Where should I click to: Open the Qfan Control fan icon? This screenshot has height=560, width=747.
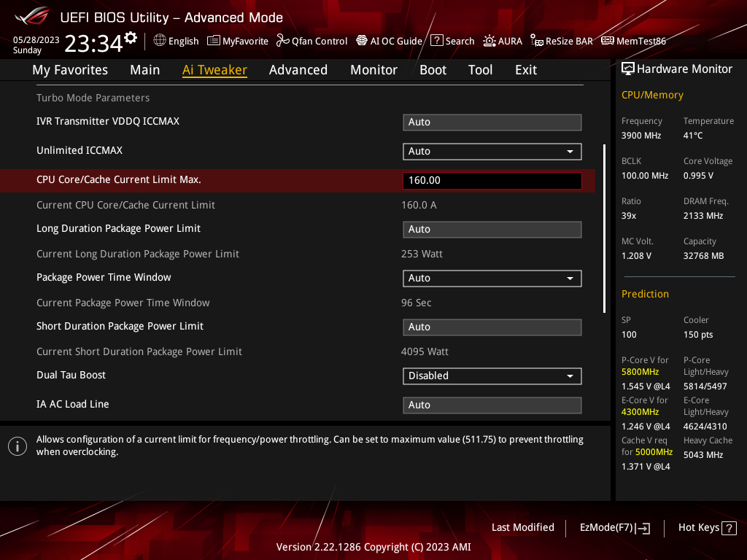point(282,41)
